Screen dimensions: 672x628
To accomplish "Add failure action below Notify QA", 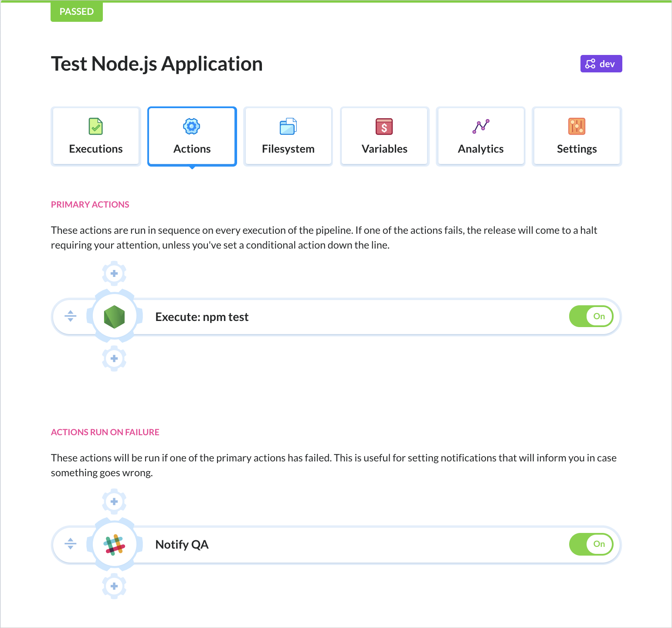I will [114, 586].
